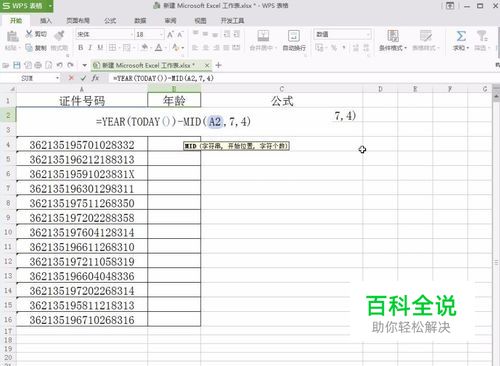Click the Cut (剪切) scissors icon
500x366 pixels.
[x=29, y=34]
